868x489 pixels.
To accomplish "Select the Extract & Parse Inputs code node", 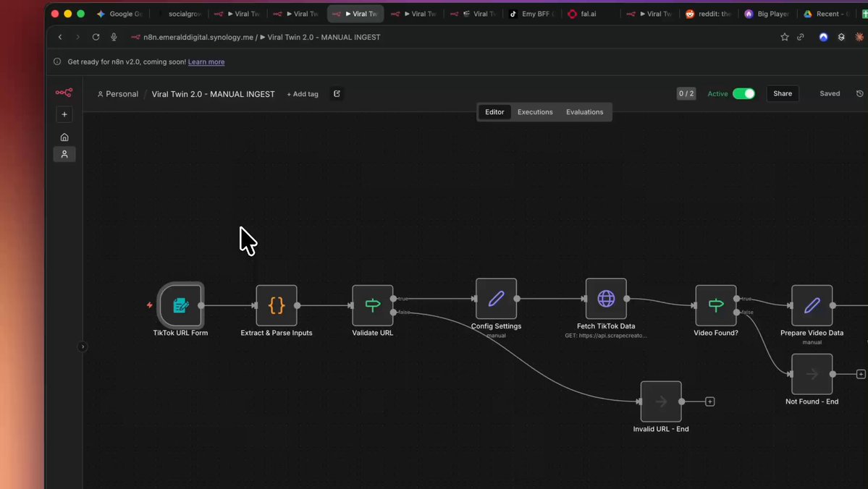I will point(277,305).
